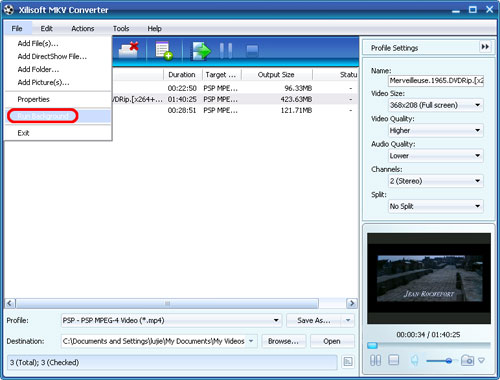Click the Name text field
500x380 pixels.
[436, 80]
